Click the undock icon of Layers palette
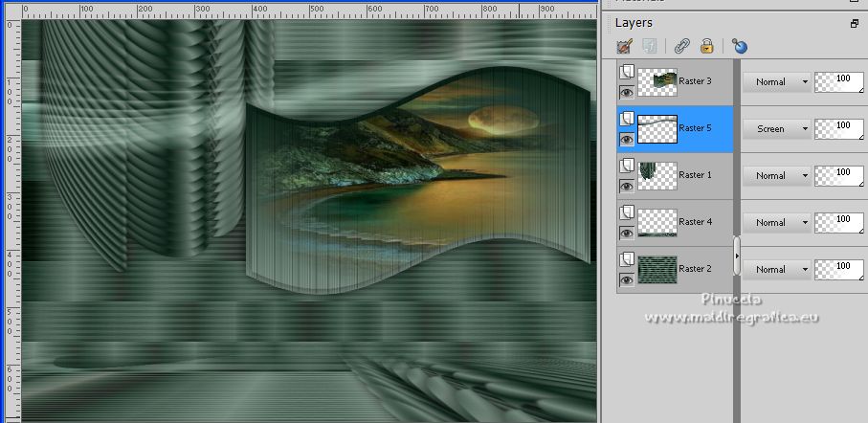Screen dimensions: 868x423 [x=855, y=23]
